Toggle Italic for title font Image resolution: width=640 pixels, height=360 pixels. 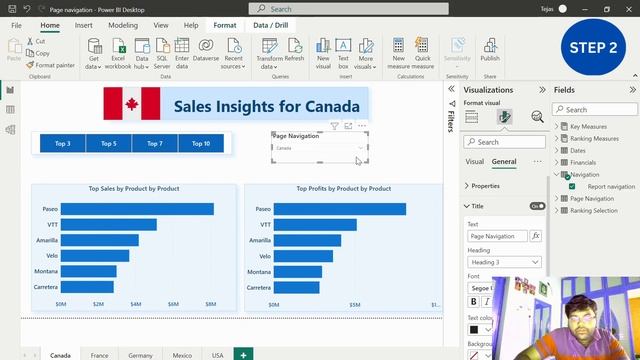coord(487,302)
